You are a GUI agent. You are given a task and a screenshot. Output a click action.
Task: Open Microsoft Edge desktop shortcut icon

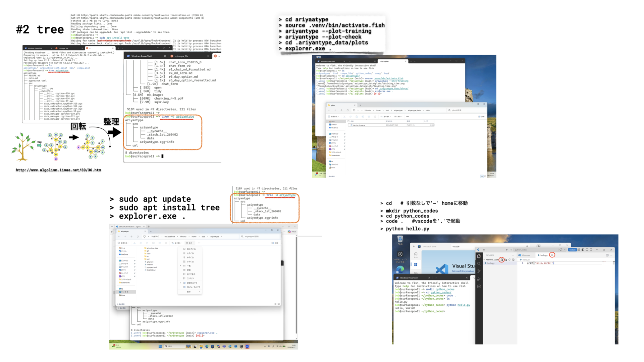(400, 269)
